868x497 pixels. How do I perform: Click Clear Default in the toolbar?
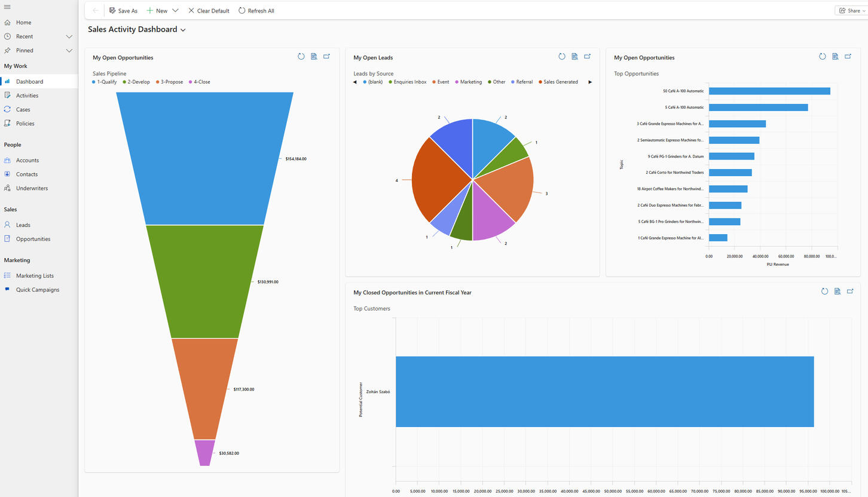point(209,10)
